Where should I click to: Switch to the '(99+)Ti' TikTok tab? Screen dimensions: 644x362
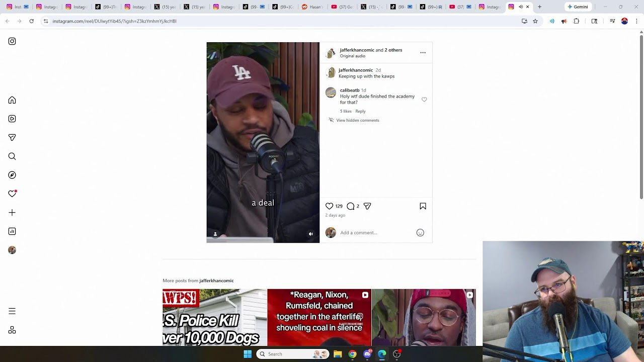pos(105,7)
